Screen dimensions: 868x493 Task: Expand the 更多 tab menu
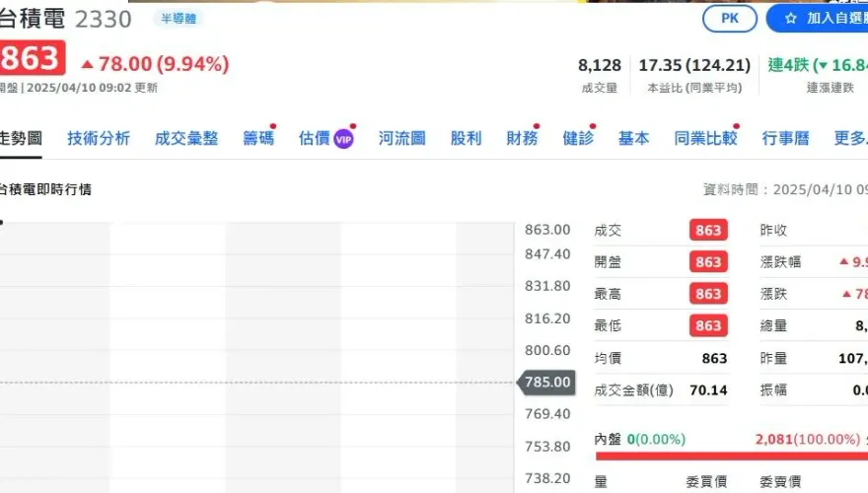pos(851,138)
